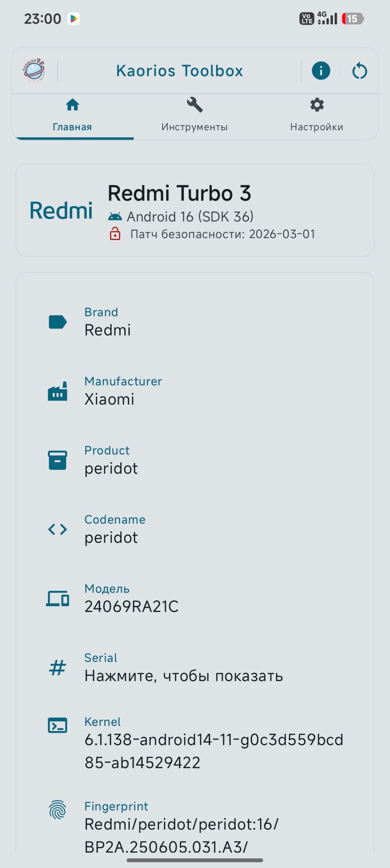
Task: Tap the Kaorios planet logo icon
Action: [x=34, y=70]
